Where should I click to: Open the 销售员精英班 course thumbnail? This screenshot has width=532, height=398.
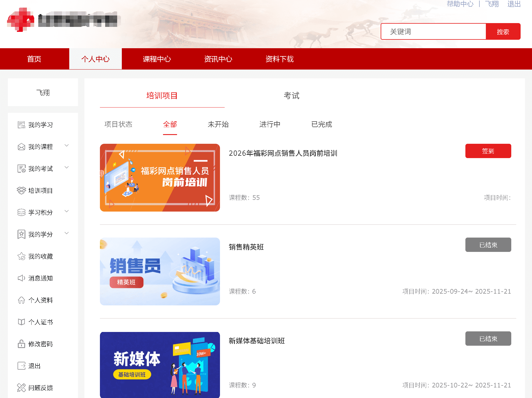click(160, 271)
